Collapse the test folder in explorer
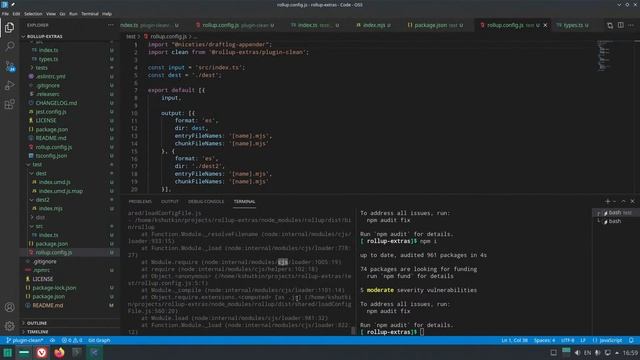 click(x=38, y=164)
